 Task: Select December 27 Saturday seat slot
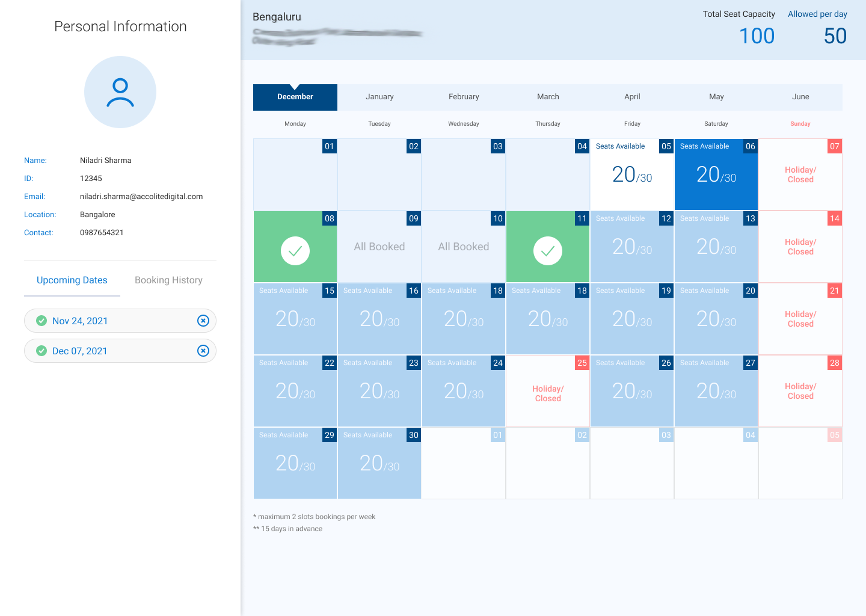pos(716,391)
